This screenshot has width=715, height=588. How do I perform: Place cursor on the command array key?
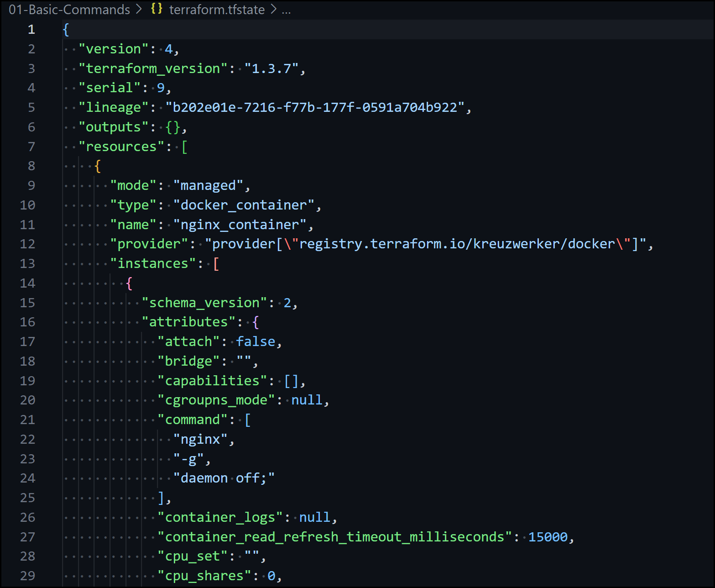pyautogui.click(x=193, y=420)
